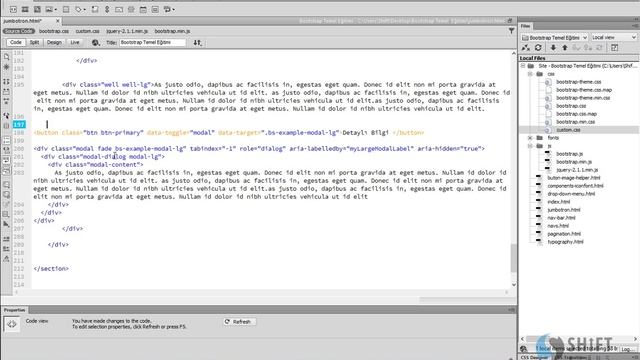Click the file management arrows icon beside the Title field
This screenshot has width=640, height=360.
tap(198, 42)
